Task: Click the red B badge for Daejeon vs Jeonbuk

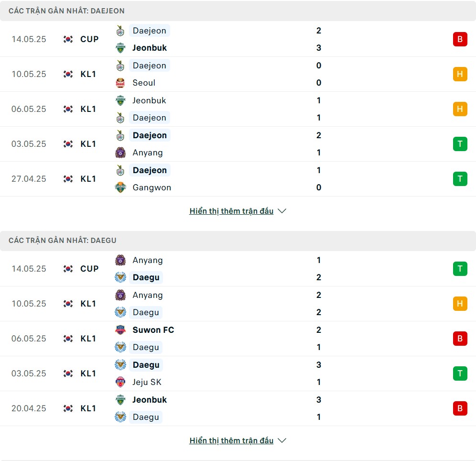Action: (460, 39)
